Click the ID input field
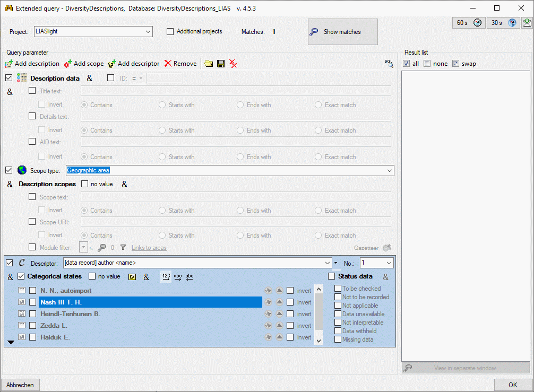 point(165,79)
